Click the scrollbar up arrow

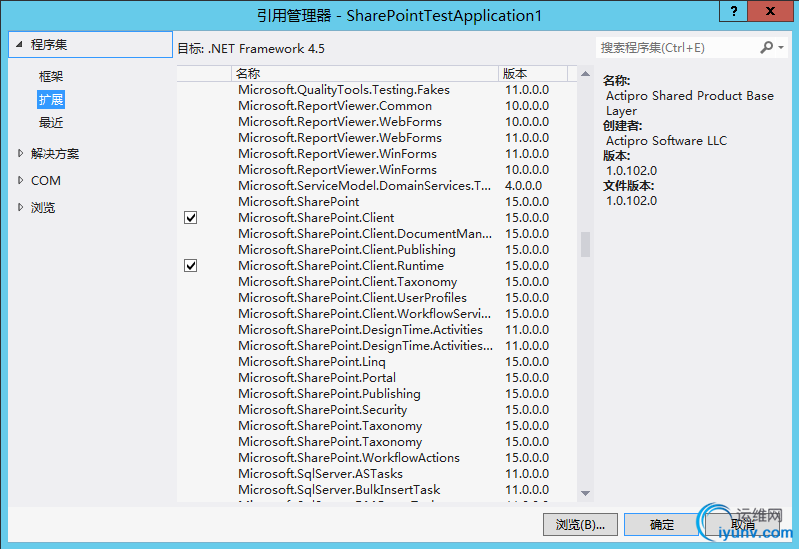[585, 74]
